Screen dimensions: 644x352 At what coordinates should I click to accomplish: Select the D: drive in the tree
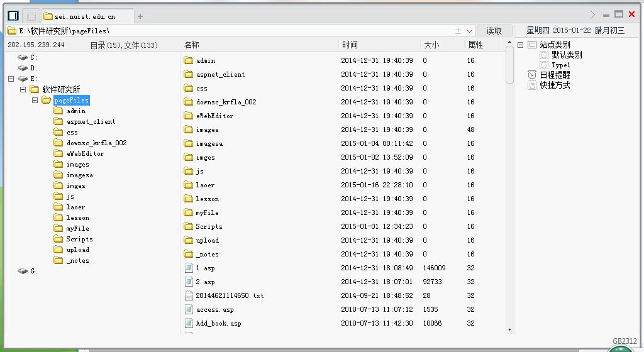[34, 68]
